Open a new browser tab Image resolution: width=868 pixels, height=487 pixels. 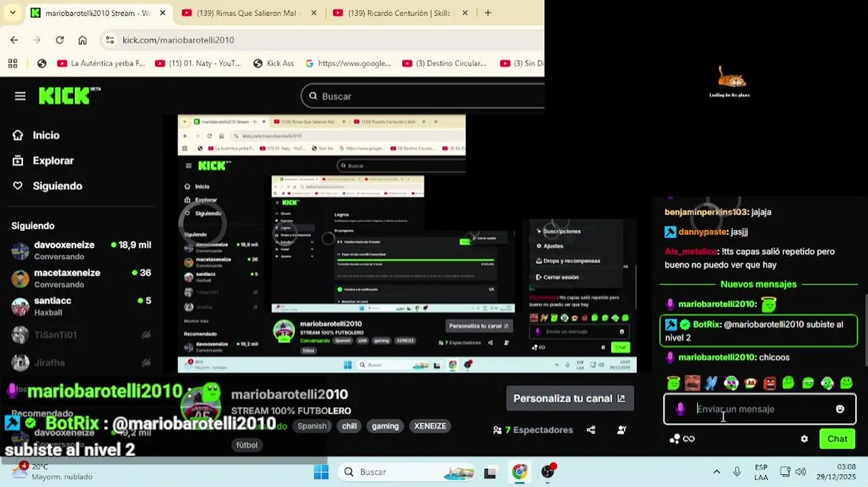[488, 13]
